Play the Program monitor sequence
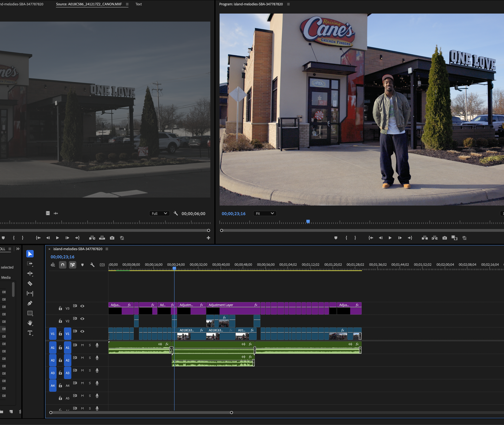The height and width of the screenshot is (425, 504). coord(390,238)
